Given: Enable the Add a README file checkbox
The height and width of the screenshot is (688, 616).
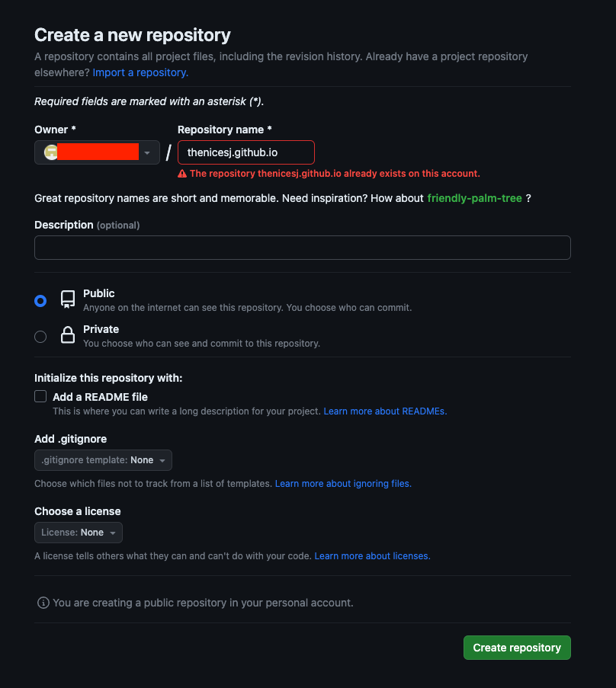Looking at the screenshot, I should click(x=40, y=396).
